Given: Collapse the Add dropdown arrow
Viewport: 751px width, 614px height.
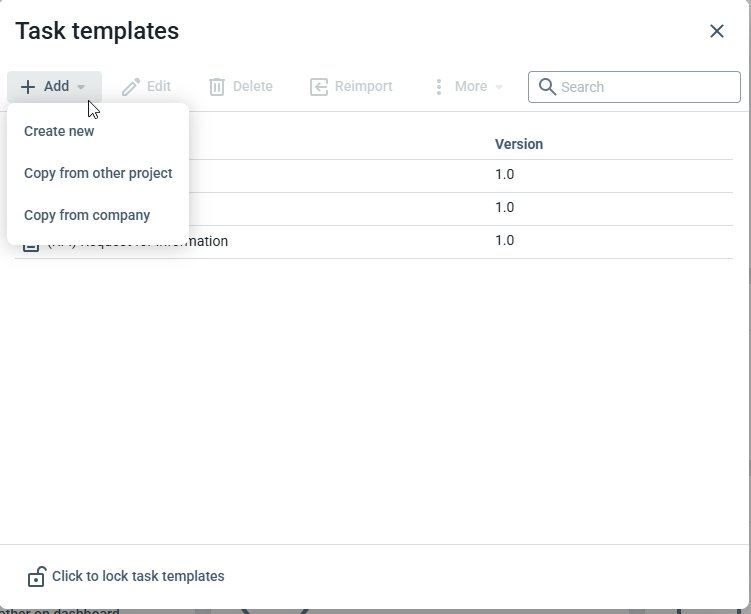Looking at the screenshot, I should click(81, 88).
